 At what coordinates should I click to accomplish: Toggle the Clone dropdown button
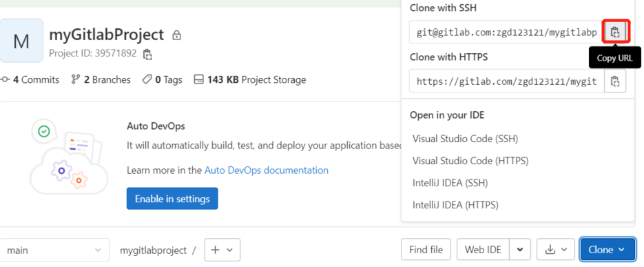point(607,250)
